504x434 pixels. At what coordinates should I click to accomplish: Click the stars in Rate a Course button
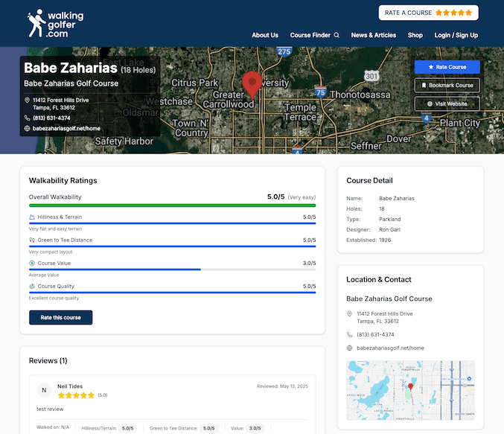(454, 13)
